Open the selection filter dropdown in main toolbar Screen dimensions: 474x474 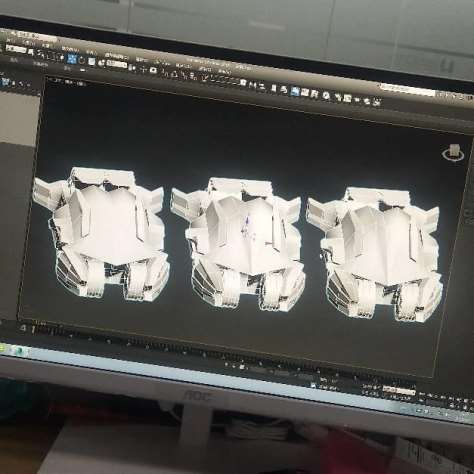click(x=16, y=50)
